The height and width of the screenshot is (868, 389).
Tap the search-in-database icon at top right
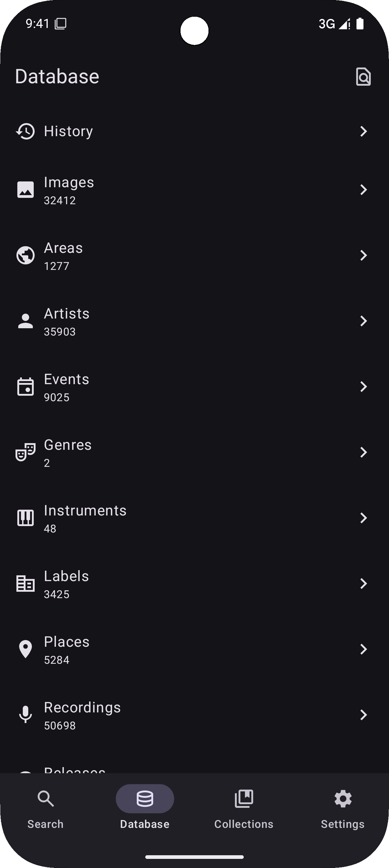[363, 77]
